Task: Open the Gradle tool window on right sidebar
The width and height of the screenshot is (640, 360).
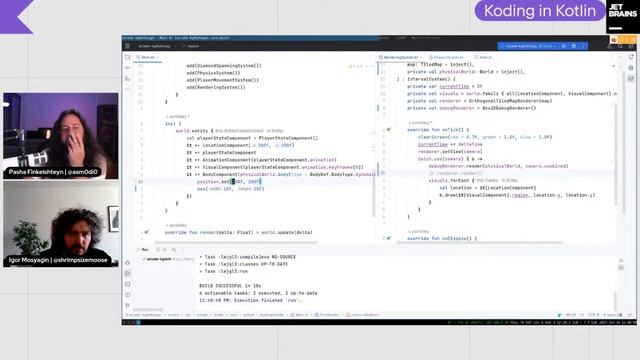Action: [x=631, y=68]
